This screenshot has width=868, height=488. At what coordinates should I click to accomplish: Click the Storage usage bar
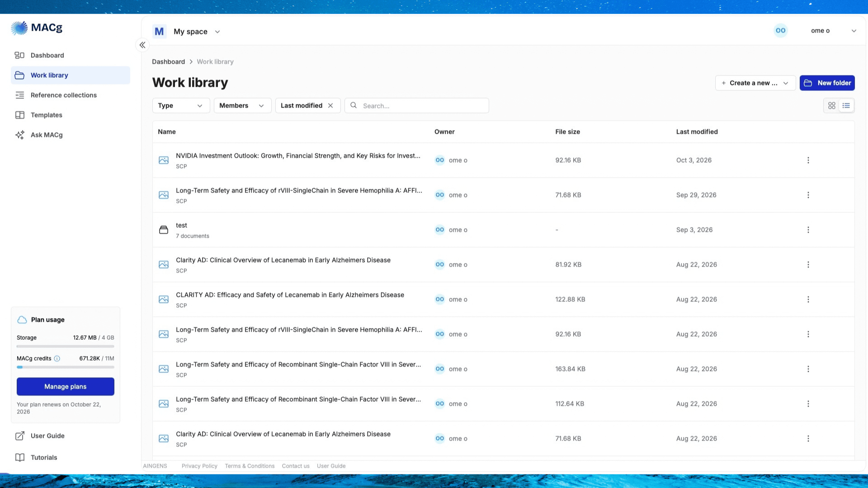(x=66, y=346)
